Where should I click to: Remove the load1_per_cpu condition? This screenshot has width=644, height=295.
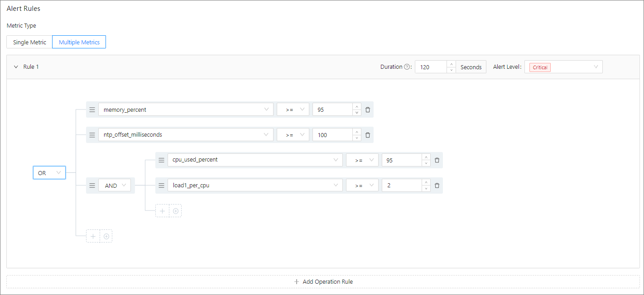pos(437,186)
